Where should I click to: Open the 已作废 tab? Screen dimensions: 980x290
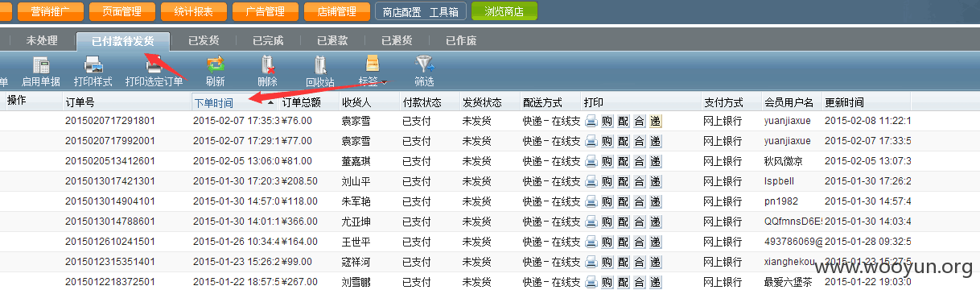coord(460,40)
